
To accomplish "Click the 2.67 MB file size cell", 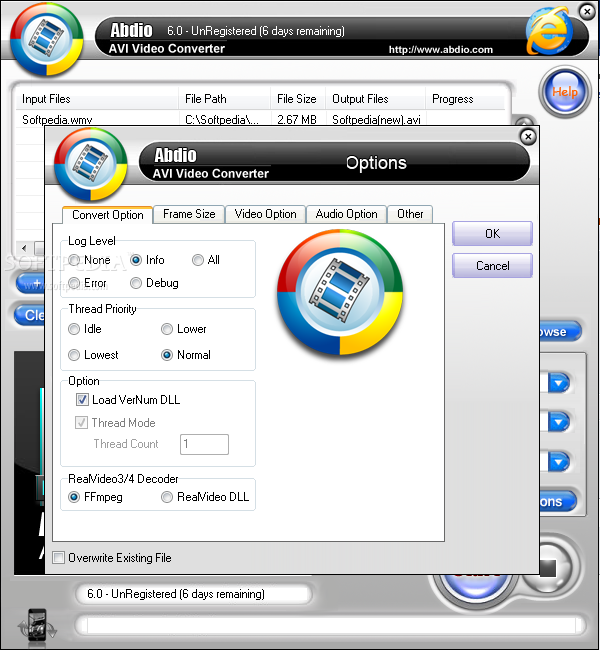I will (297, 119).
